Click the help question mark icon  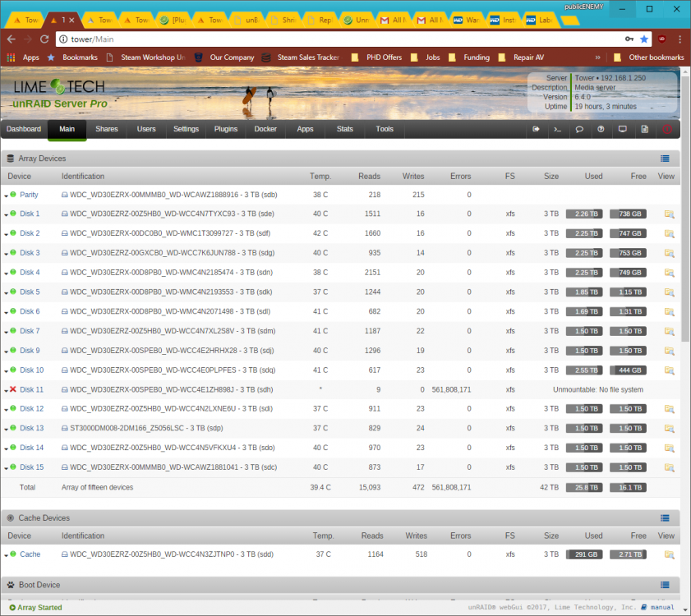coord(601,129)
